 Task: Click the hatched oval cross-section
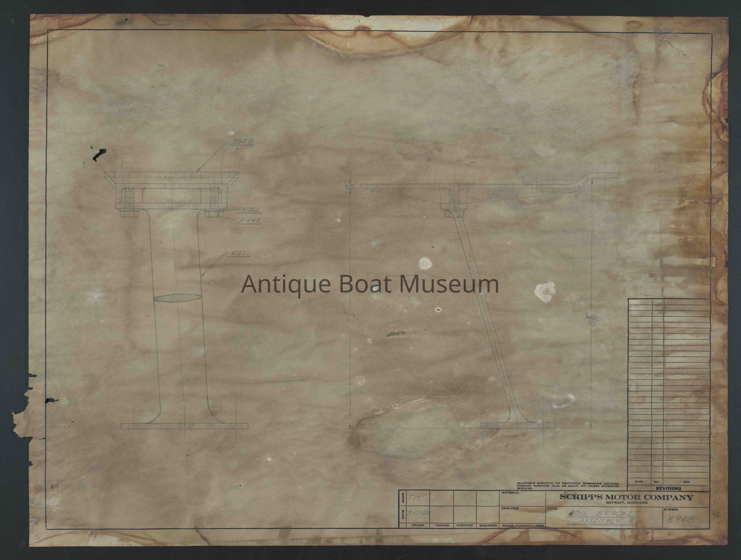pos(178,298)
